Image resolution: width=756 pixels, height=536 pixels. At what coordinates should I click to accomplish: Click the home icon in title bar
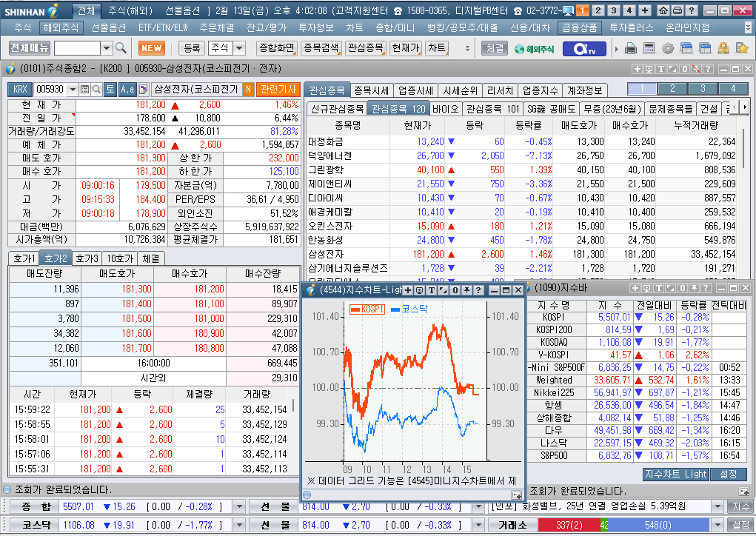tap(663, 10)
